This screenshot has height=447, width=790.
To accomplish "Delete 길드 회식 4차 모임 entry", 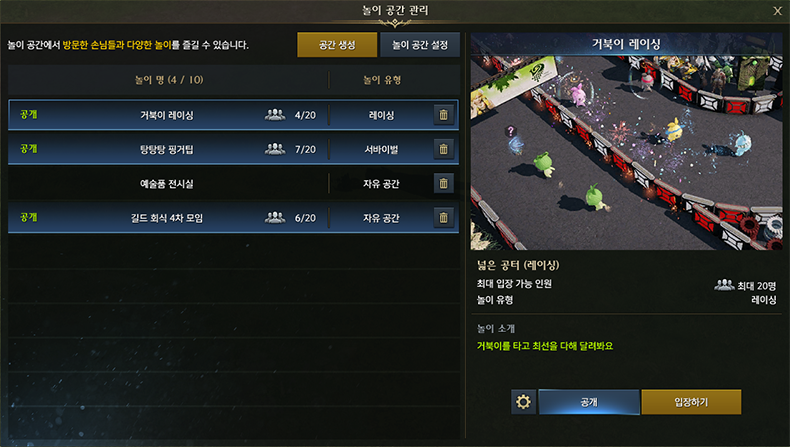I will (x=443, y=218).
